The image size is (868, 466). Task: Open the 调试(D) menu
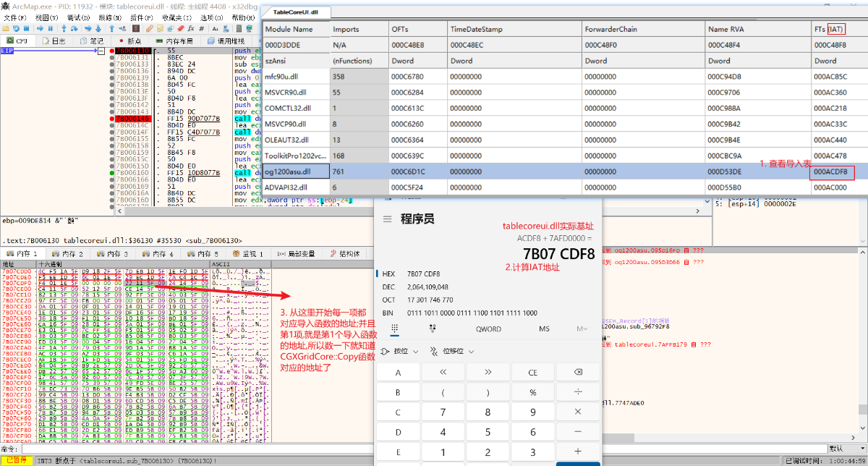click(x=78, y=17)
